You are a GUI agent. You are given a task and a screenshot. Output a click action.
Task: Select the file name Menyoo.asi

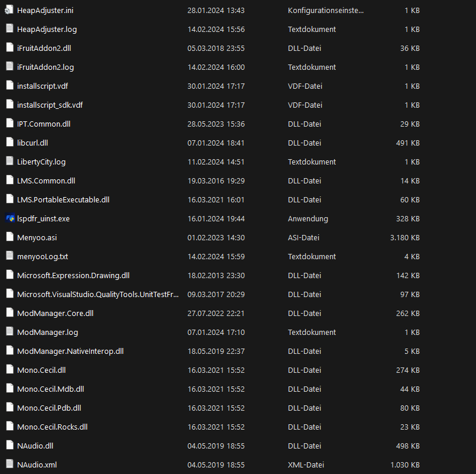[x=37, y=238]
